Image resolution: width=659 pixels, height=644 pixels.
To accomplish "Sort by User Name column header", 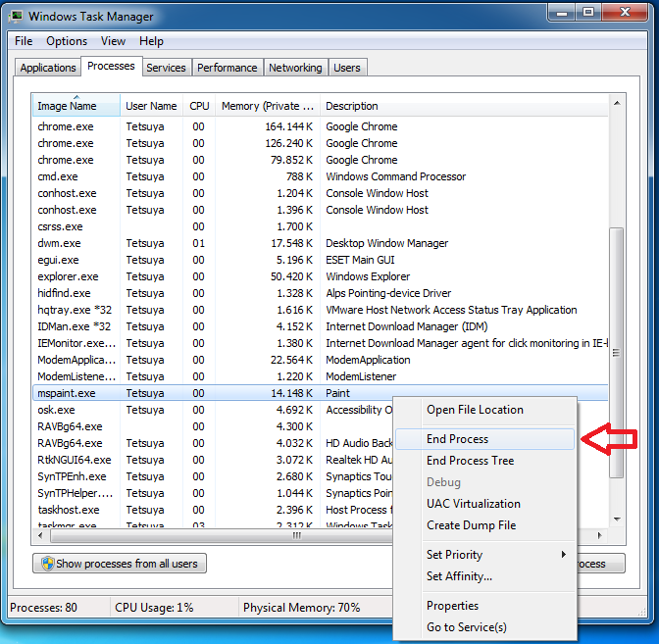I will (x=151, y=106).
